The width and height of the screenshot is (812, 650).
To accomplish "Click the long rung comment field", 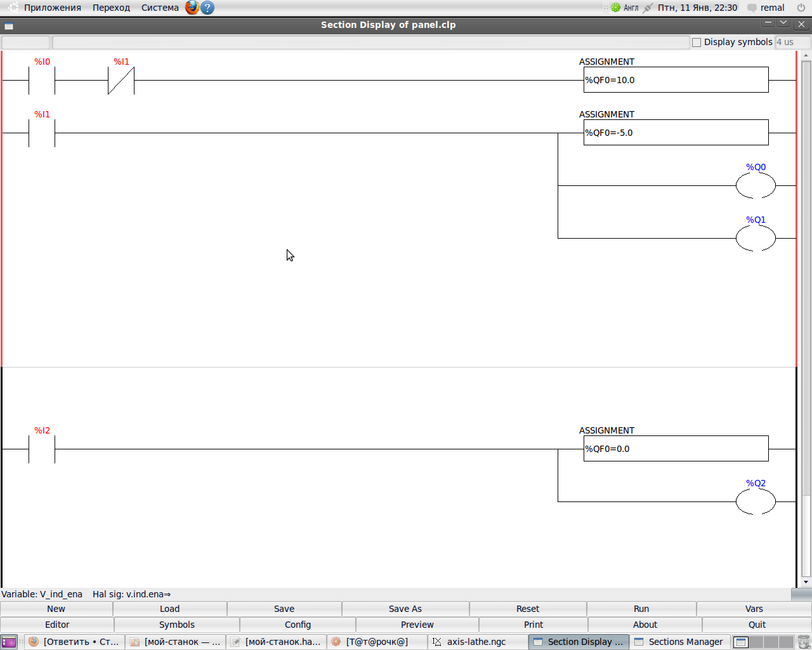I will (370, 43).
